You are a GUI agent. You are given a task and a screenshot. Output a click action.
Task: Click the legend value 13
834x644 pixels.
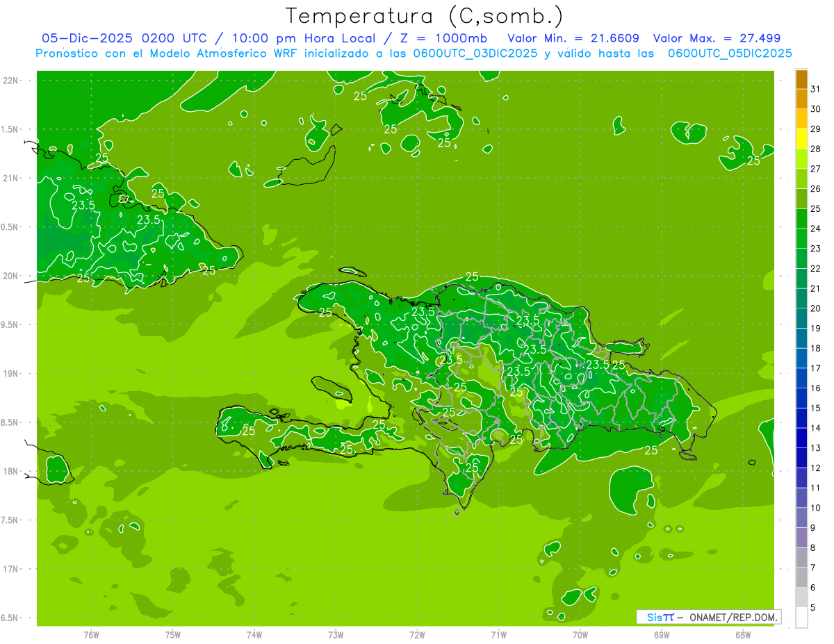click(815, 448)
